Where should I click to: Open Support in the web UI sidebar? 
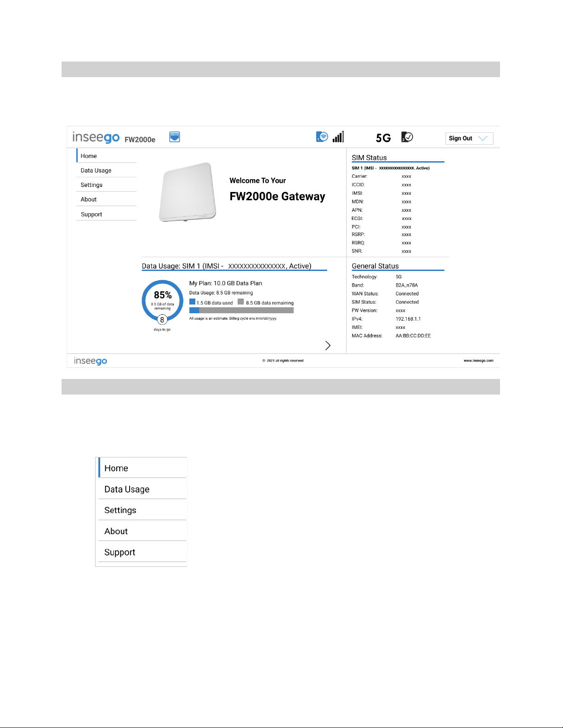pos(107,214)
